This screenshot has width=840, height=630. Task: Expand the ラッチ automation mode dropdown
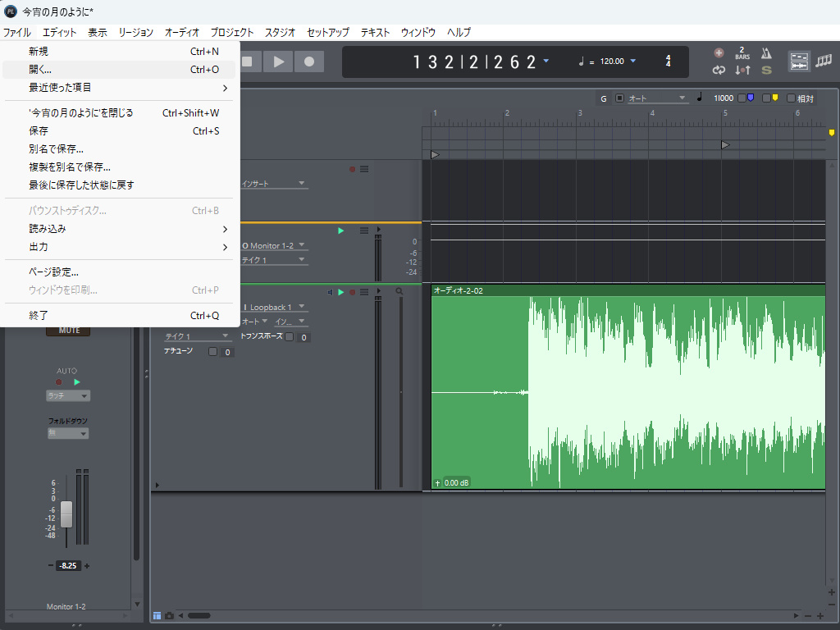(68, 395)
